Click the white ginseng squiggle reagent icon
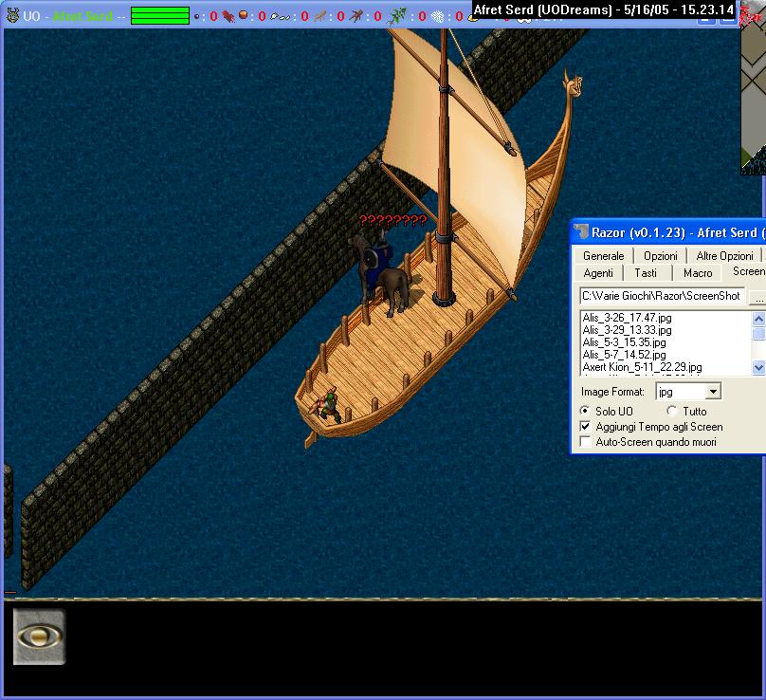This screenshot has width=766, height=700. [280, 17]
